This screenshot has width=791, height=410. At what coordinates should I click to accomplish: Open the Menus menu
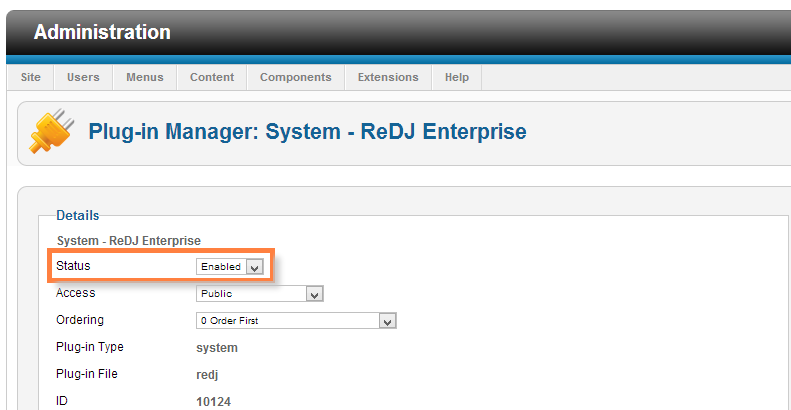coord(145,77)
